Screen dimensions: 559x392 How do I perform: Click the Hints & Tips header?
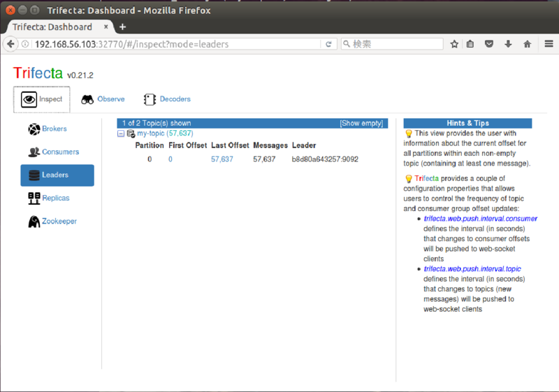(x=467, y=123)
